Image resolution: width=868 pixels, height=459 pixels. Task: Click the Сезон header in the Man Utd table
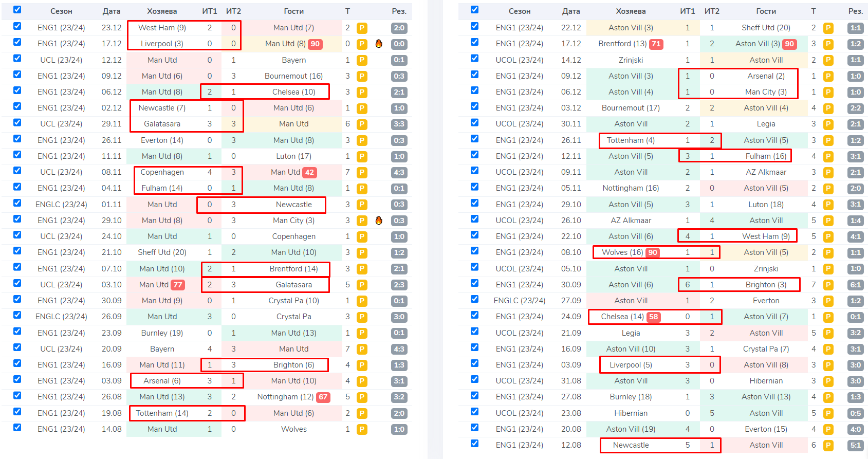61,11
